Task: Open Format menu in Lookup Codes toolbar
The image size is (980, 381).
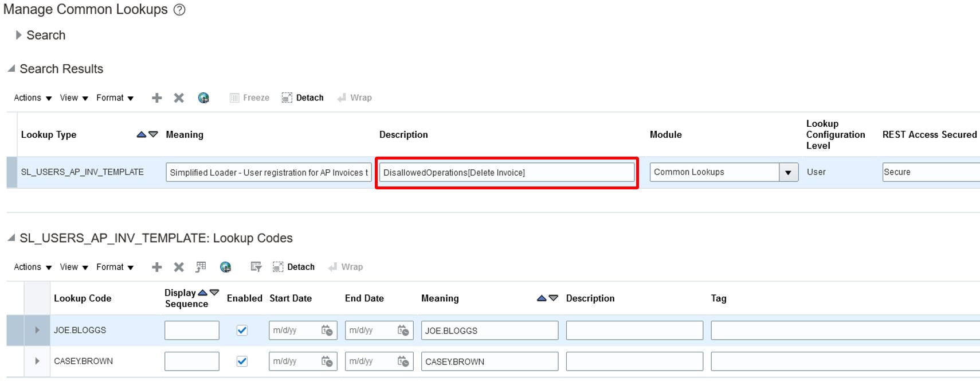Action: click(115, 267)
